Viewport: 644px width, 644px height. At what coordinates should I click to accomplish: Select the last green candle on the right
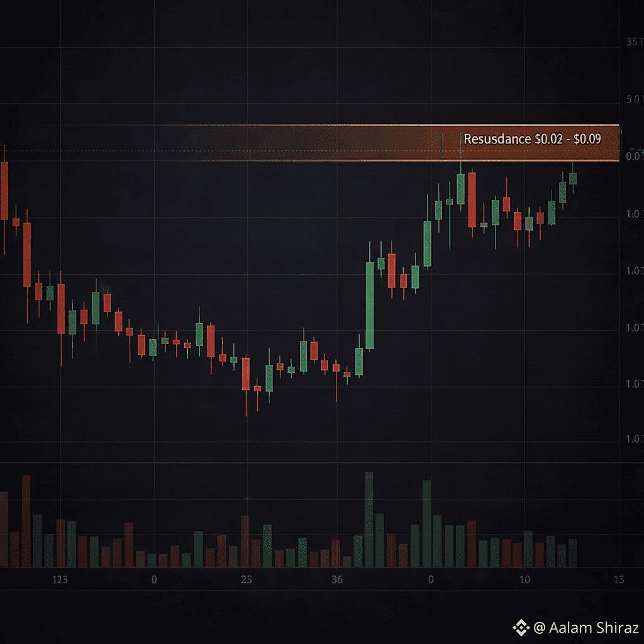point(573,178)
